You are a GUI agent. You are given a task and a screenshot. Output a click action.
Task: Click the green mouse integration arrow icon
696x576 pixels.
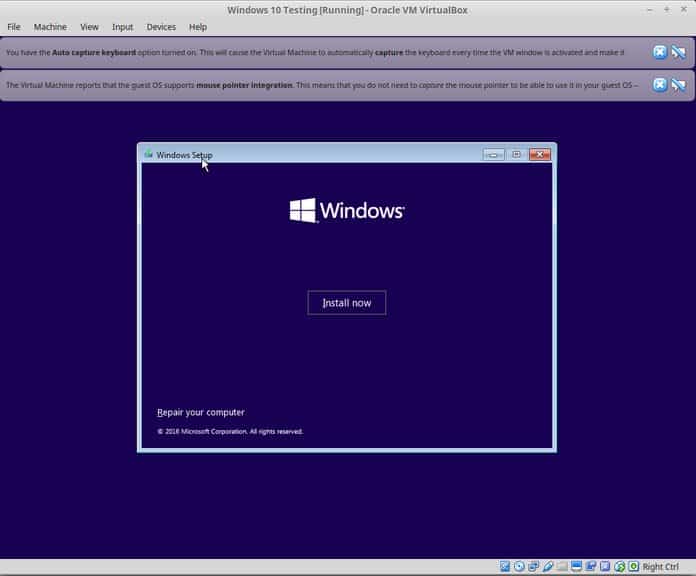pyautogui.click(x=620, y=566)
